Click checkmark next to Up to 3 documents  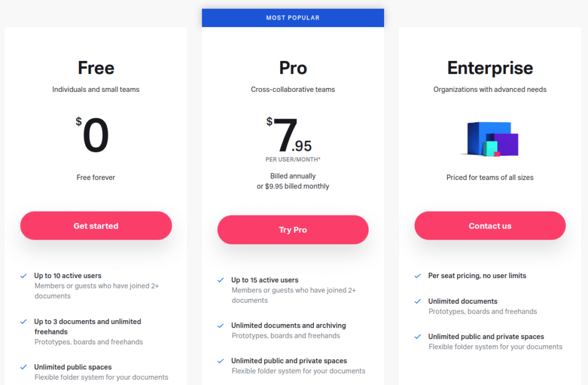click(x=24, y=322)
